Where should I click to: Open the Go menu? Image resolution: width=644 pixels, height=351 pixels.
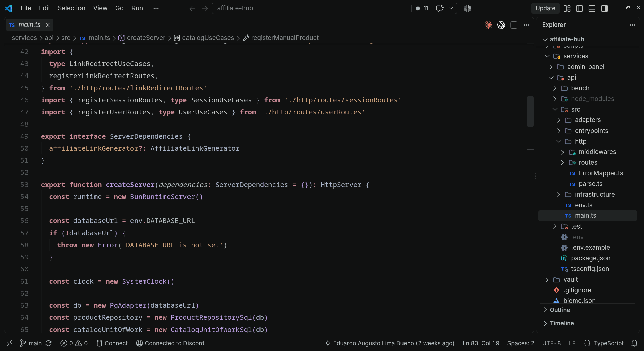pos(119,8)
